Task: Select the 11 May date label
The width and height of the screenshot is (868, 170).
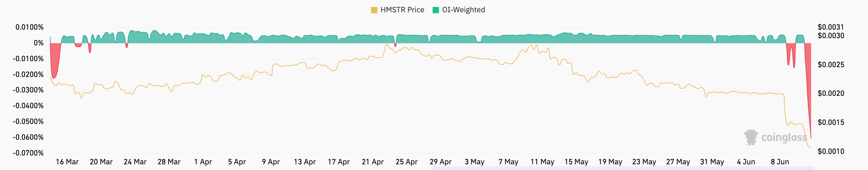Action: coord(542,162)
